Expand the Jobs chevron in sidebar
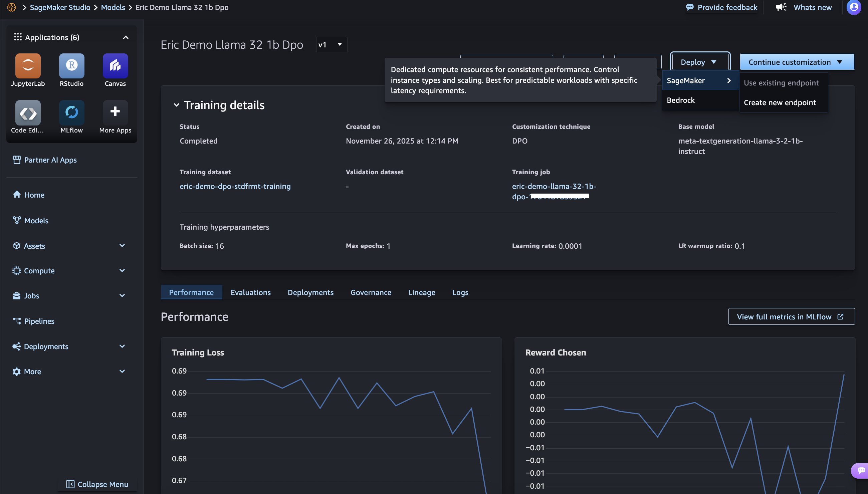 122,295
